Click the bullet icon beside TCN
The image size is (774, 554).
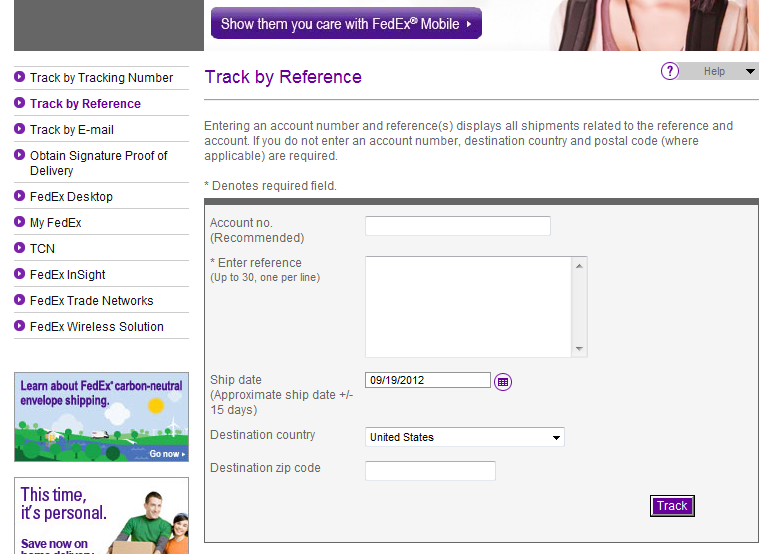point(20,247)
